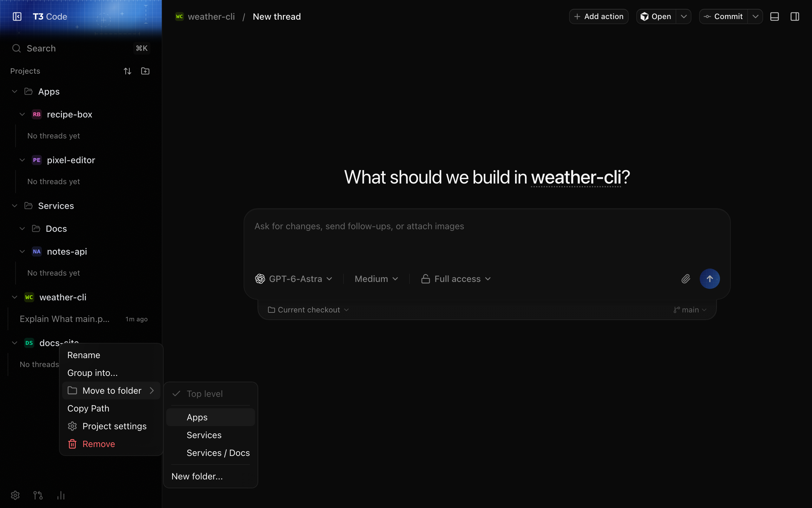Open the Medium reasoning dropdown
Screen dimensions: 812x508
[x=377, y=279]
